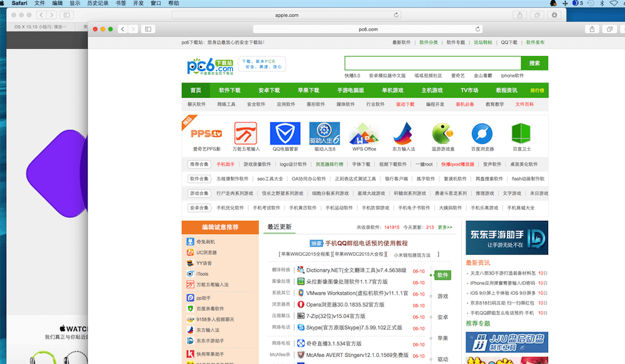Open the 驱动人生6 app icon
This screenshot has height=364, width=625.
324,133
